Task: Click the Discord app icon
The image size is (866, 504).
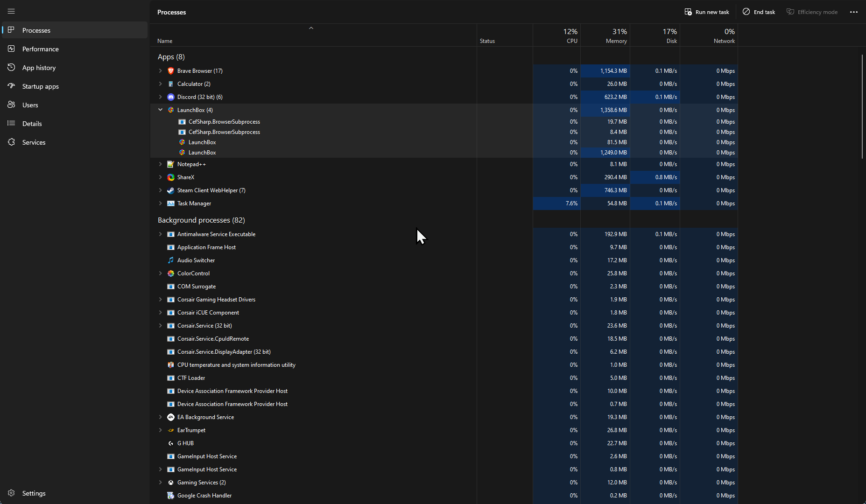Action: [171, 97]
